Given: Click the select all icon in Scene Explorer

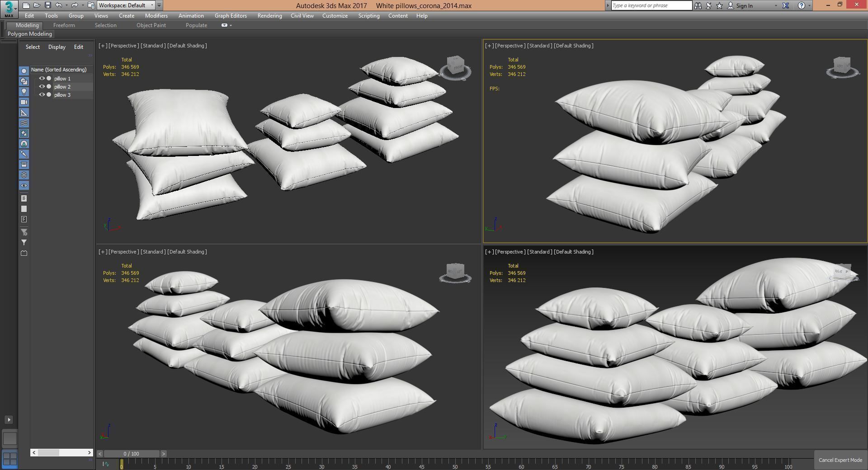Looking at the screenshot, I should pos(24,198).
